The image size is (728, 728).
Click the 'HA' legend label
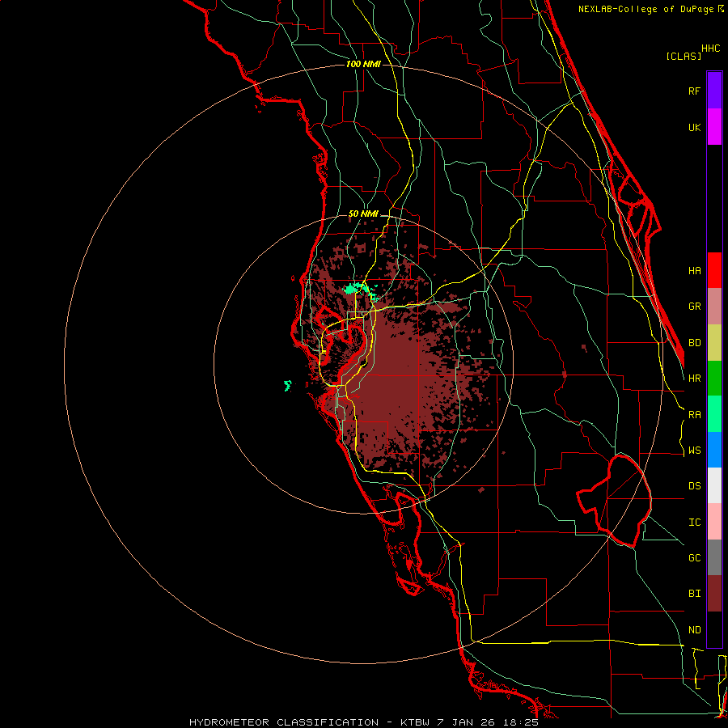click(x=694, y=270)
